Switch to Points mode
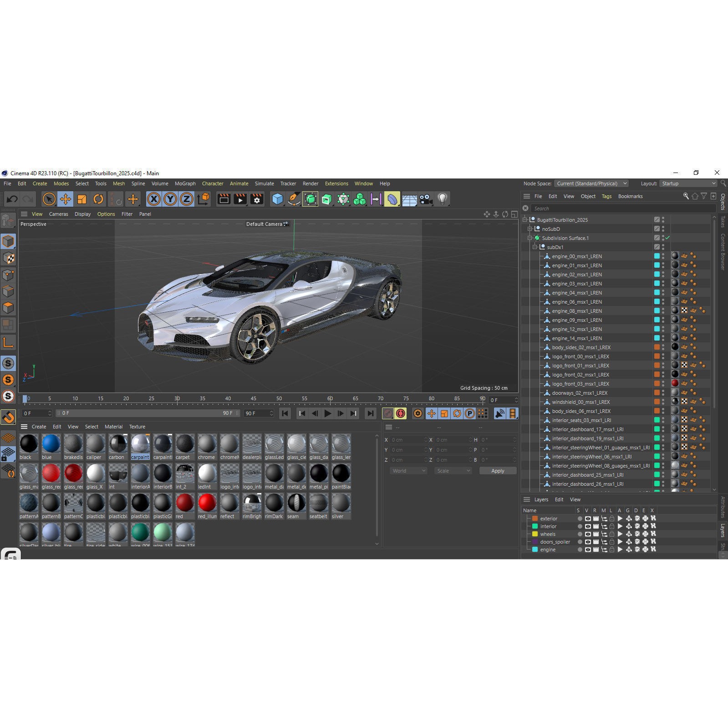 click(8, 275)
